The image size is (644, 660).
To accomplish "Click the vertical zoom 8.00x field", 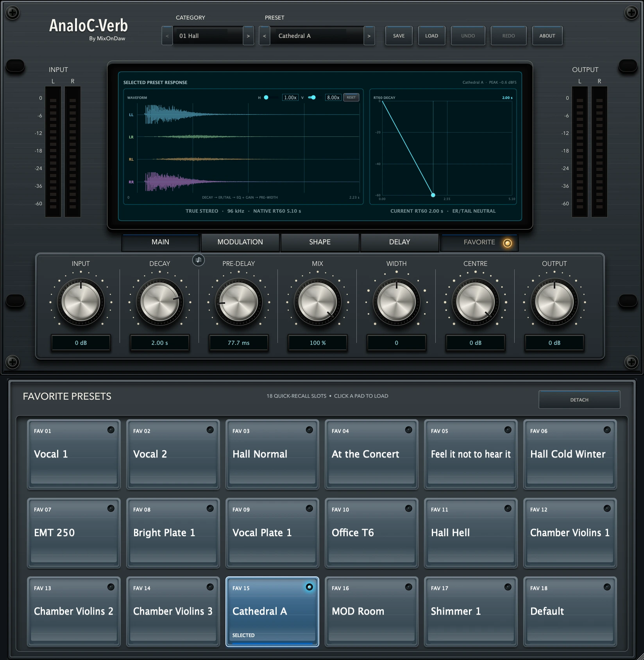I will coord(333,97).
